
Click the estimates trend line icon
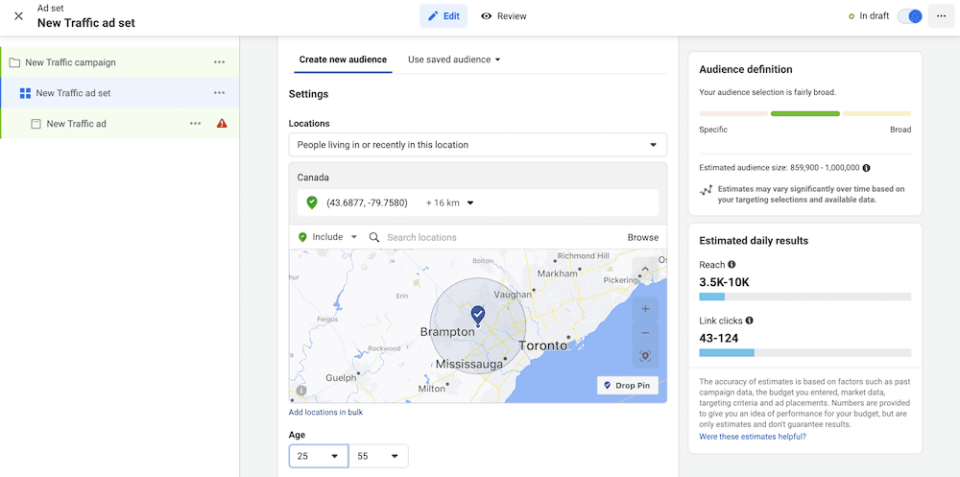coord(706,190)
